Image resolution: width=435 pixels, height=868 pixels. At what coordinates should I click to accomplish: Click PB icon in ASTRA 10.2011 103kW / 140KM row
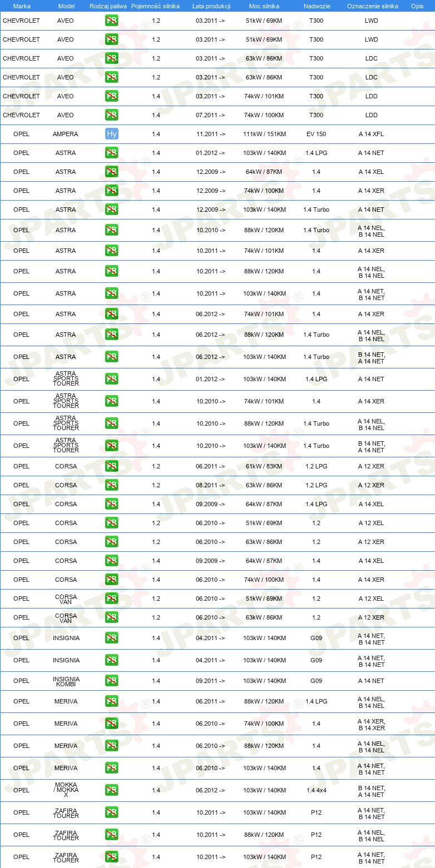[112, 293]
